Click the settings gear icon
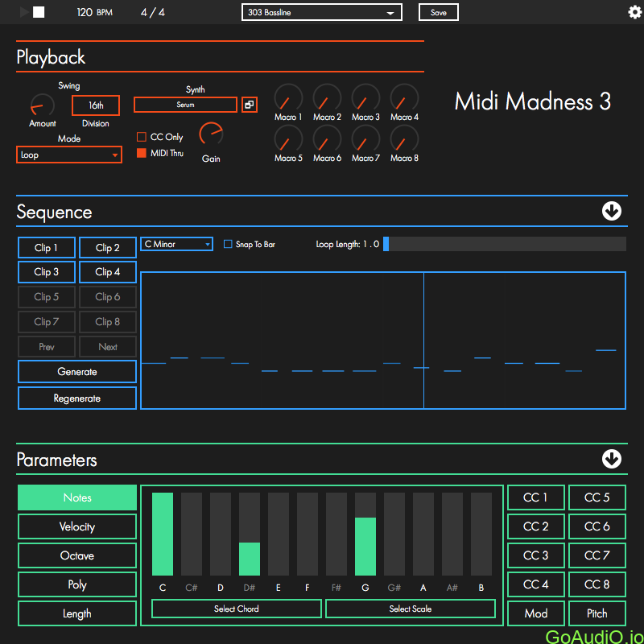644x644 pixels. (634, 12)
